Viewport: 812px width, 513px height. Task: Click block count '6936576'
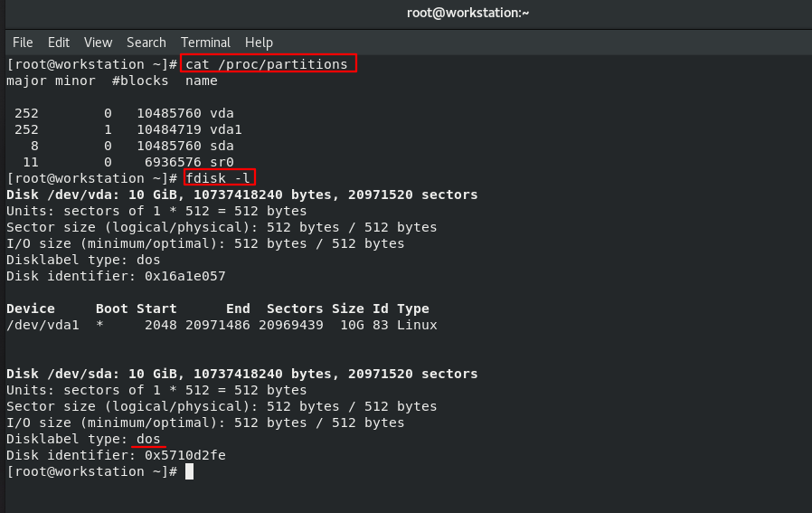coord(173,162)
